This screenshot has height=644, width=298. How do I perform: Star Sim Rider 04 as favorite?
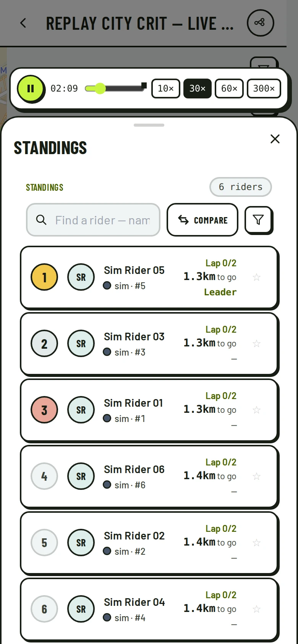[257, 609]
